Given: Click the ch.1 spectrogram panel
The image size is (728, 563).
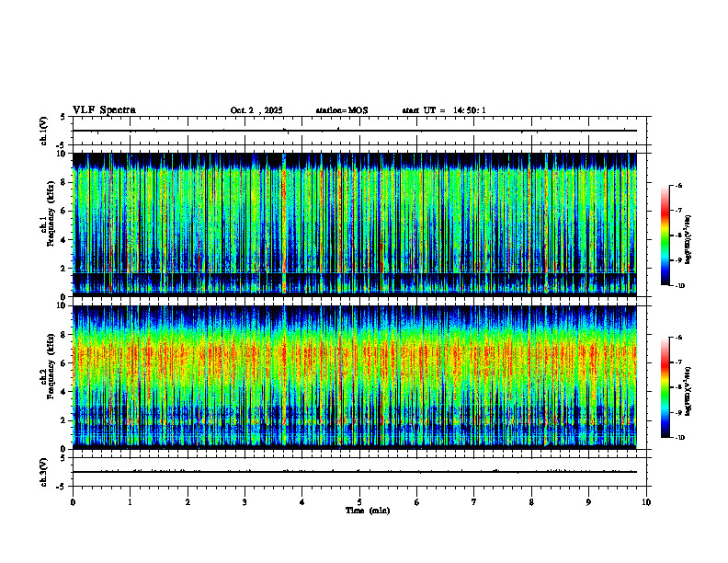Looking at the screenshot, I should [x=355, y=224].
